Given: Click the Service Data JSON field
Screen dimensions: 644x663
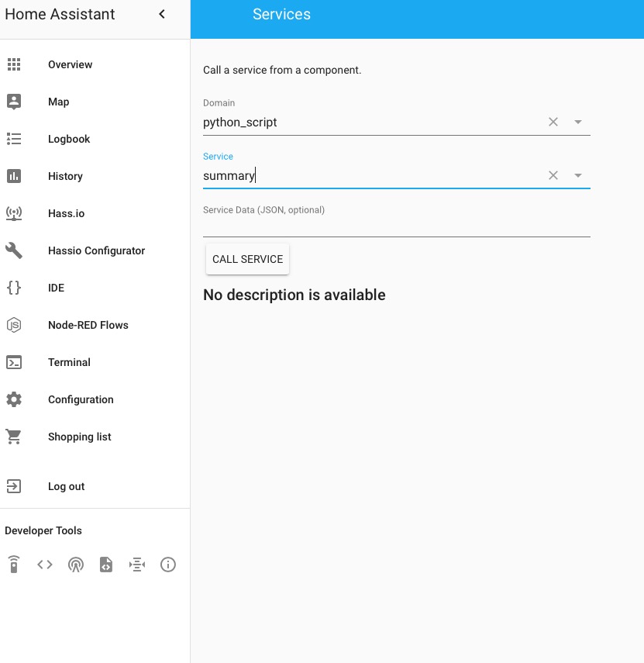Looking at the screenshot, I should point(396,226).
